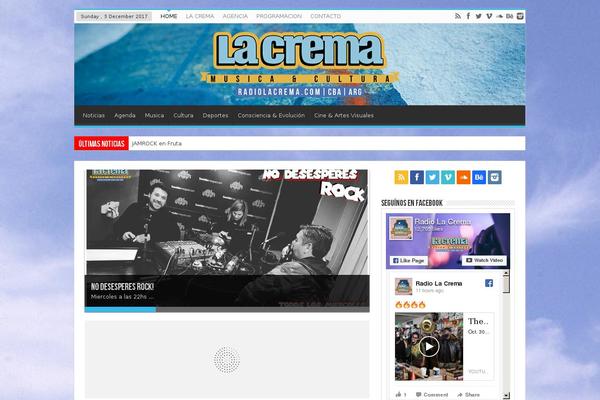Open Agenda category
This screenshot has width=600, height=400.
[x=125, y=115]
